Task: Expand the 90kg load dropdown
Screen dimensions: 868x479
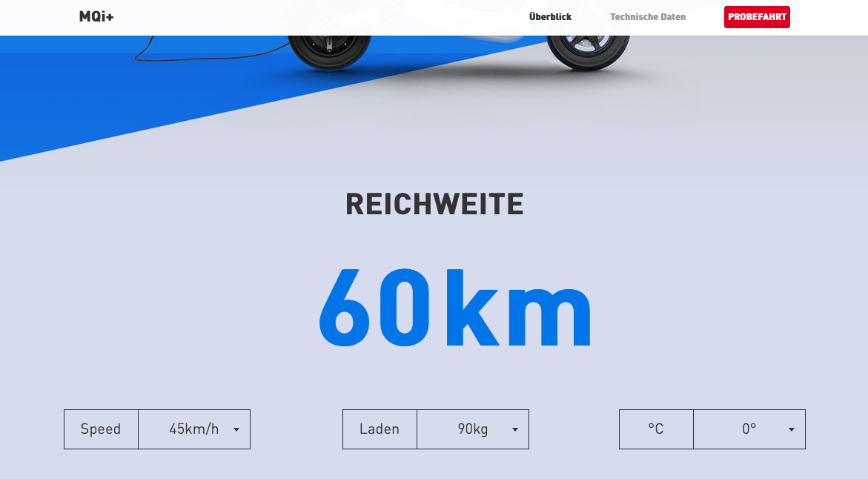Action: [x=472, y=429]
